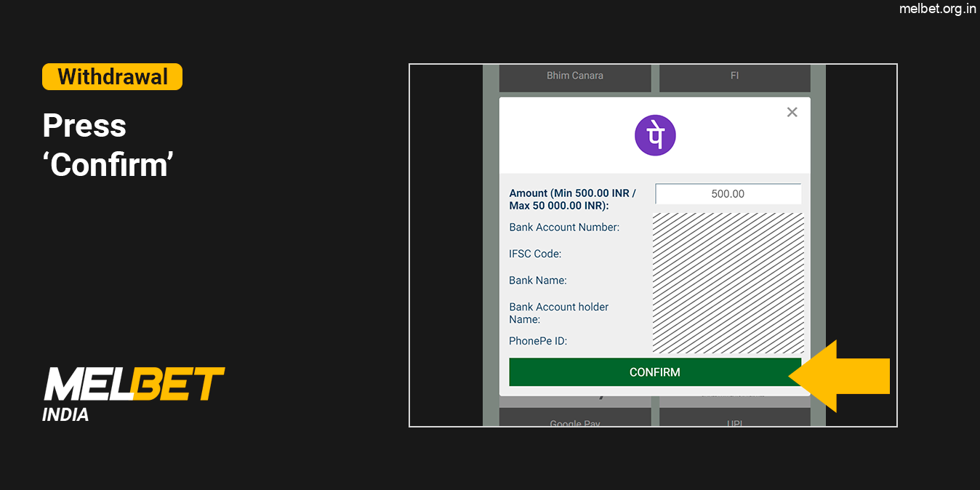Screen dimensions: 980x490
Task: Click the heading text Press Confirm
Action: coord(107,145)
